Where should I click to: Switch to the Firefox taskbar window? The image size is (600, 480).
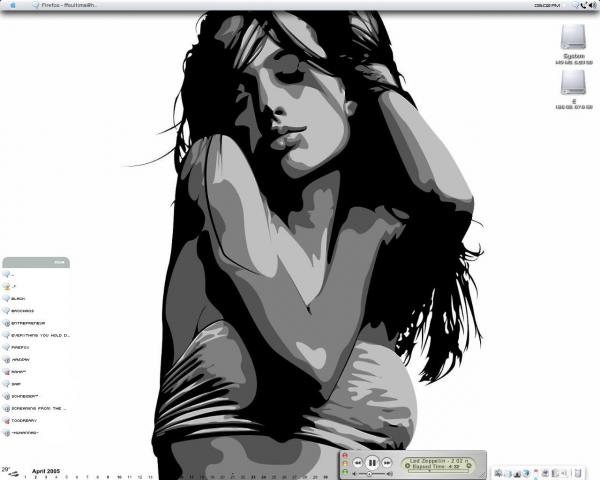point(64,5)
